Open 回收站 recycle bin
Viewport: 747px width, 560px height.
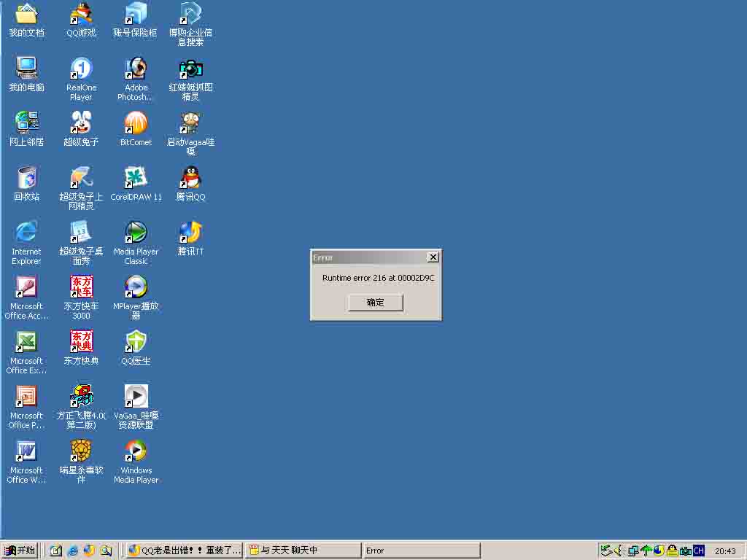[27, 178]
